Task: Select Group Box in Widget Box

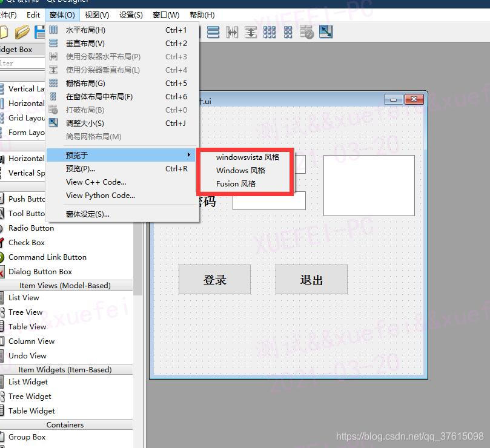Action: click(x=27, y=437)
